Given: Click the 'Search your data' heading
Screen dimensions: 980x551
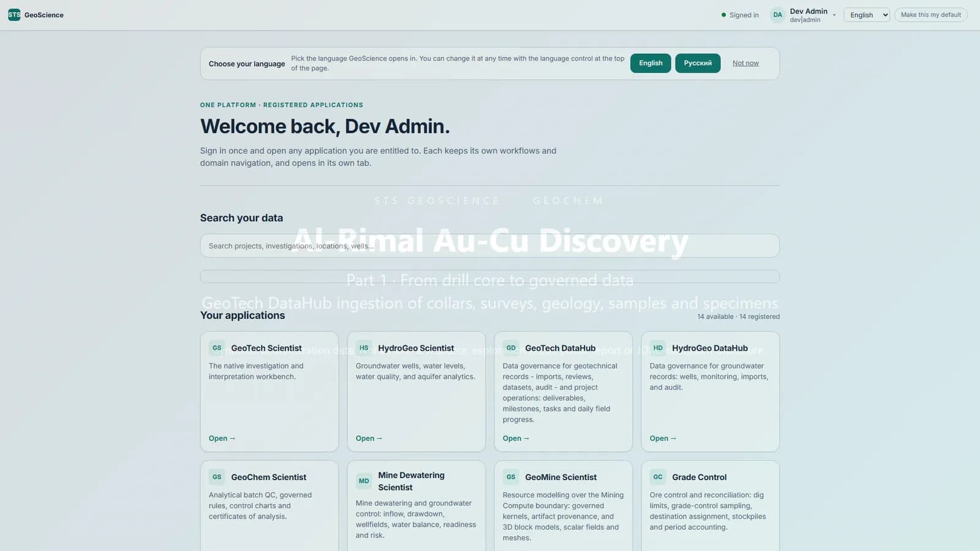Looking at the screenshot, I should click(x=241, y=218).
